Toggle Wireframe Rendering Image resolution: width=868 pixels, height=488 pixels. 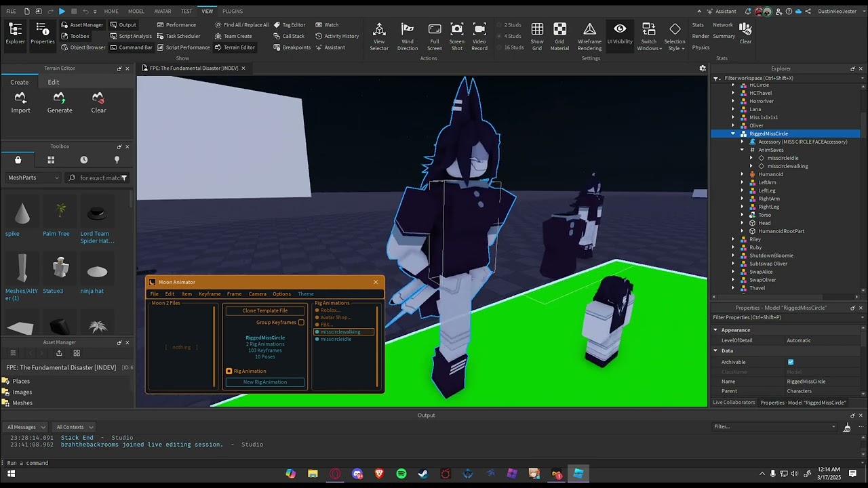pos(590,37)
